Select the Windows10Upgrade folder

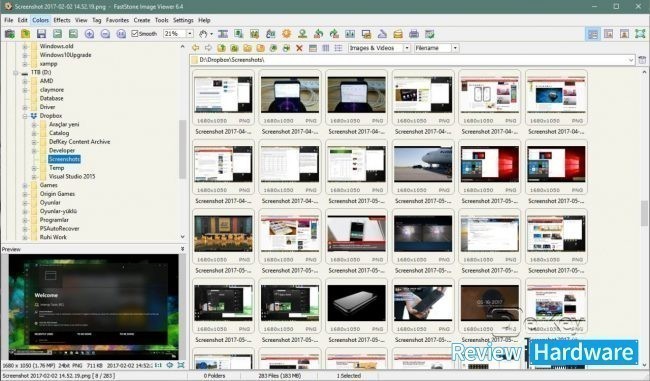click(x=65, y=55)
